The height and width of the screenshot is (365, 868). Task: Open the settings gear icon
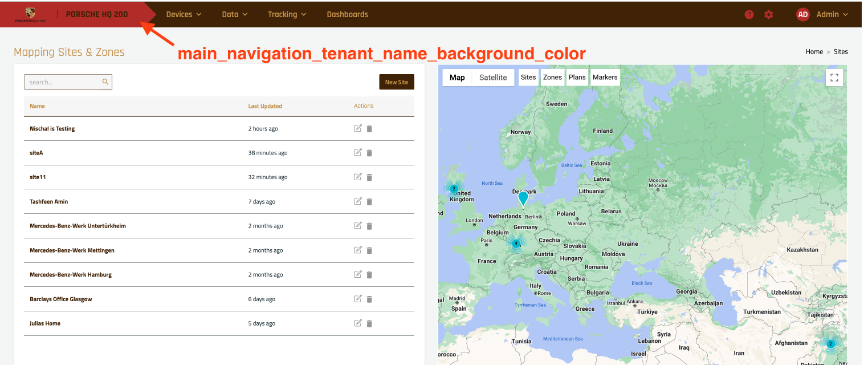tap(769, 15)
